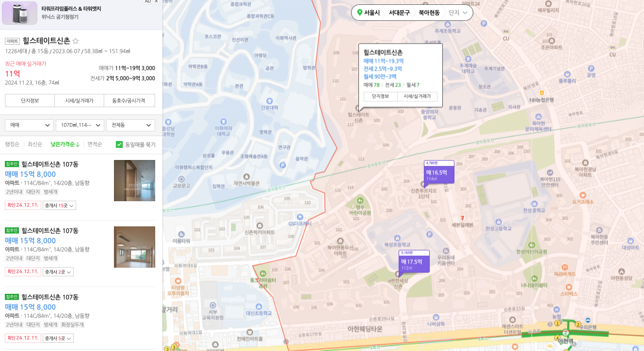Screen dimensions: 644x351
Task: Open the 단지정보 tab in sidebar
Action: tap(30, 100)
